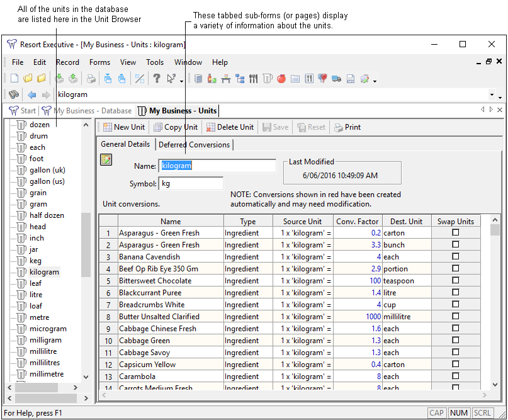The image size is (508, 420).
Task: Click Unit Browser scroll up arrow
Action: pos(86,125)
